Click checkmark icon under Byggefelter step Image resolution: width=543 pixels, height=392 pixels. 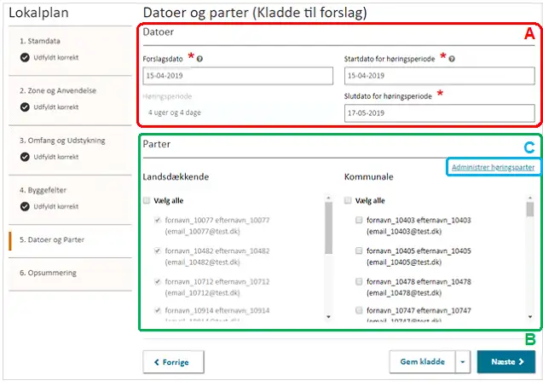coord(25,206)
